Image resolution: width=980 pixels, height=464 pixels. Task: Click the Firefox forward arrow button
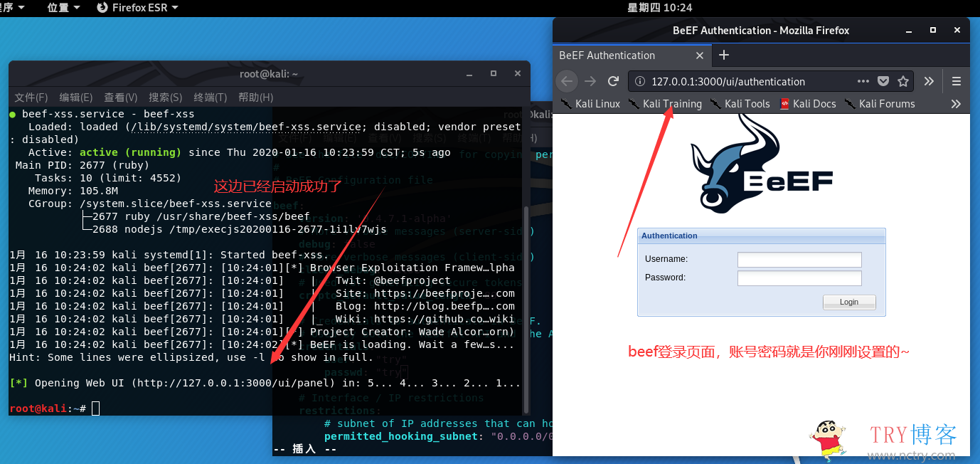pyautogui.click(x=590, y=81)
